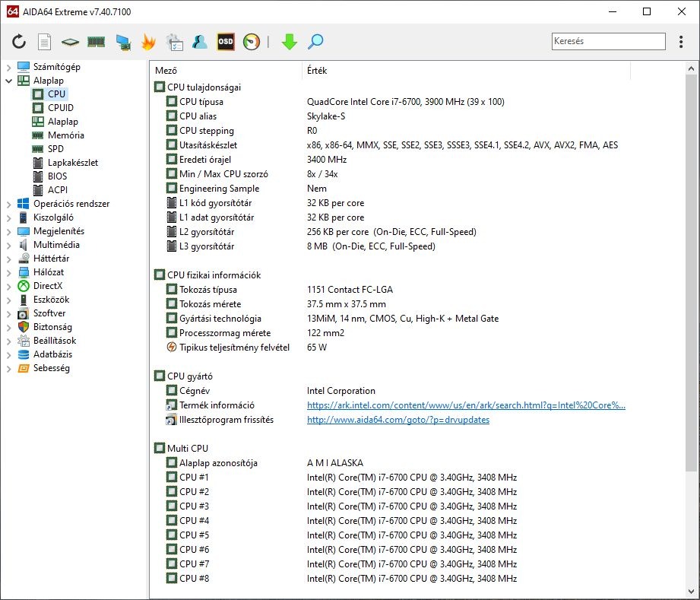This screenshot has height=600, width=700.
Task: Click the Keresés search input field
Action: (x=608, y=42)
